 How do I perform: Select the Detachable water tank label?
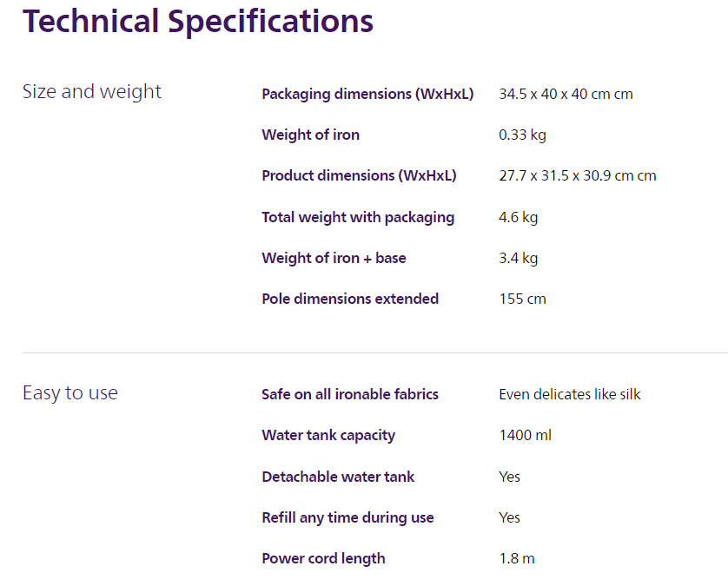[x=338, y=477]
